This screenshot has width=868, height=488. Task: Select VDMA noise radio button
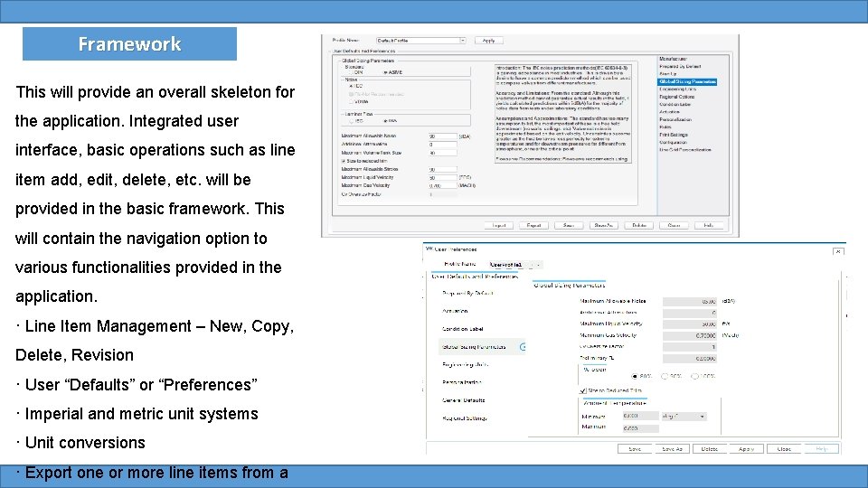(351, 102)
